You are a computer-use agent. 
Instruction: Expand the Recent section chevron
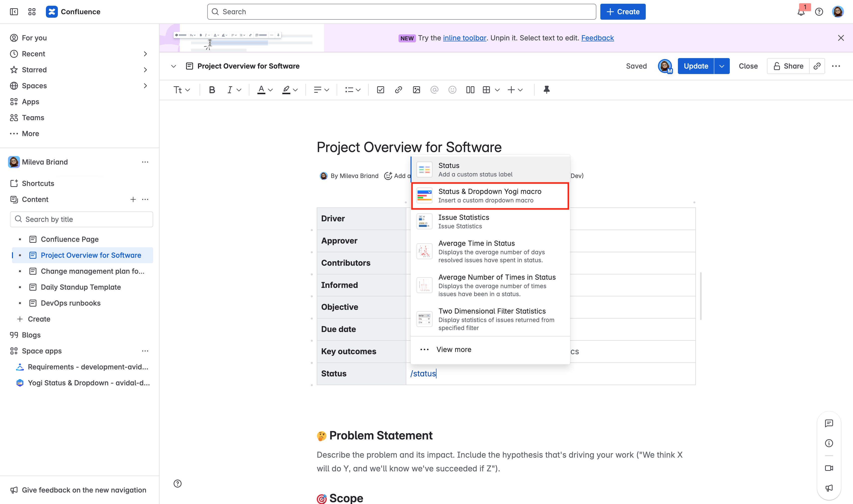pyautogui.click(x=145, y=54)
